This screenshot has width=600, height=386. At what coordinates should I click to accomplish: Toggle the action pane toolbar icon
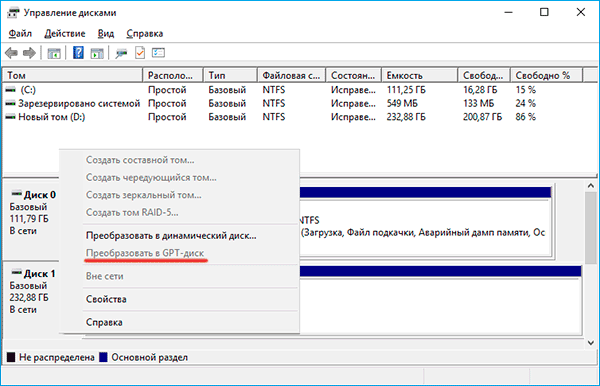[x=97, y=53]
